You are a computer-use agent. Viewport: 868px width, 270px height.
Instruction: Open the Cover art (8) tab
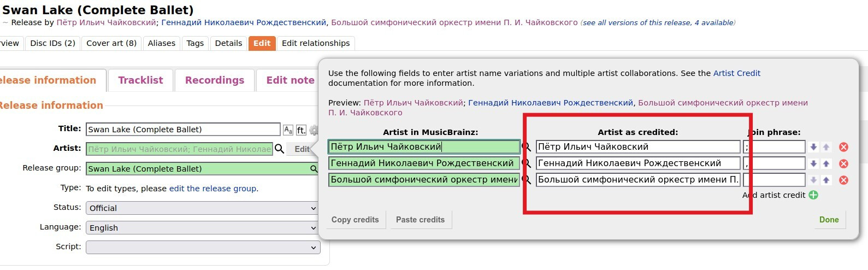[x=111, y=43]
